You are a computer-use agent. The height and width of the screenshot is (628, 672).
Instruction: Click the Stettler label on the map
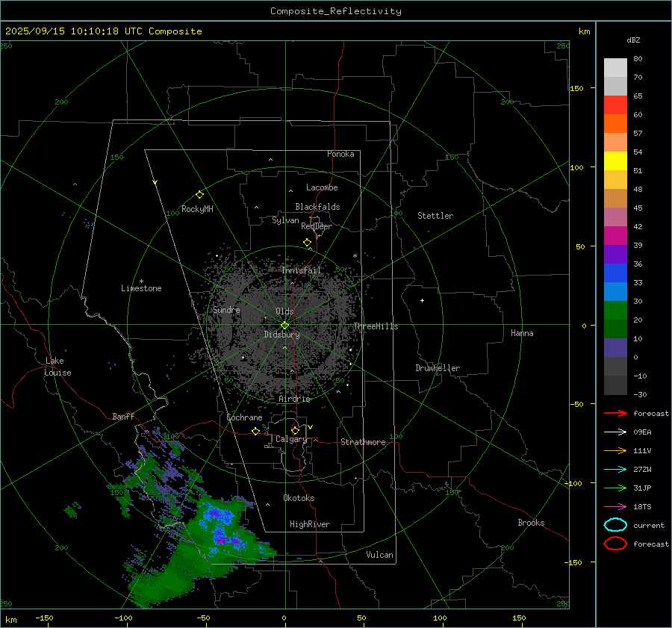[x=435, y=216]
